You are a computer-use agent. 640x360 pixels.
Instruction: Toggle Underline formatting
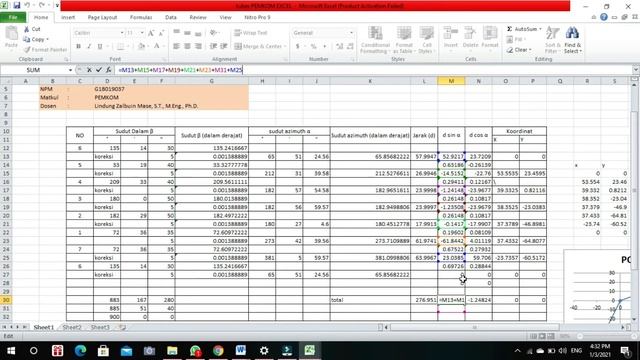pyautogui.click(x=100, y=46)
